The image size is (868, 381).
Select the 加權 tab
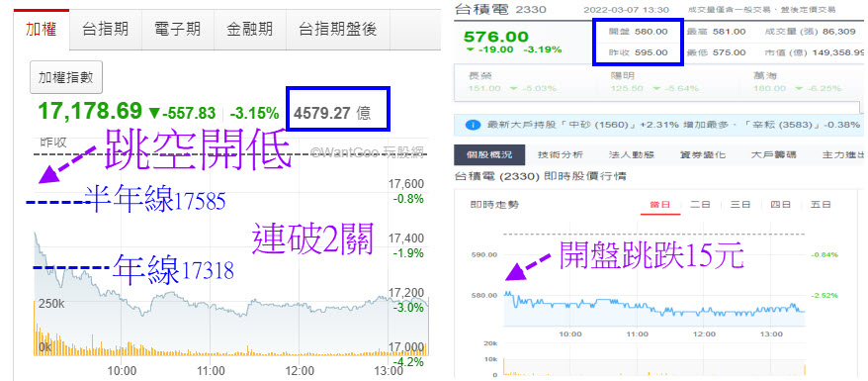click(42, 30)
